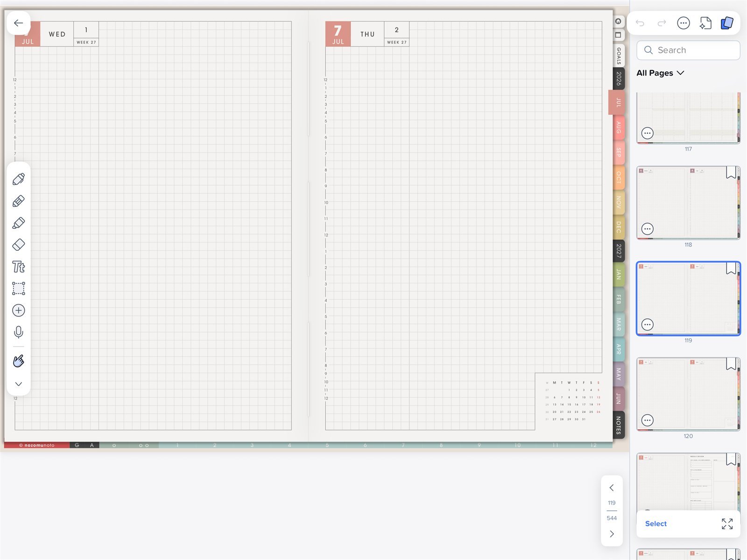
Task: Open options for page 120 thumbnail
Action: point(648,420)
